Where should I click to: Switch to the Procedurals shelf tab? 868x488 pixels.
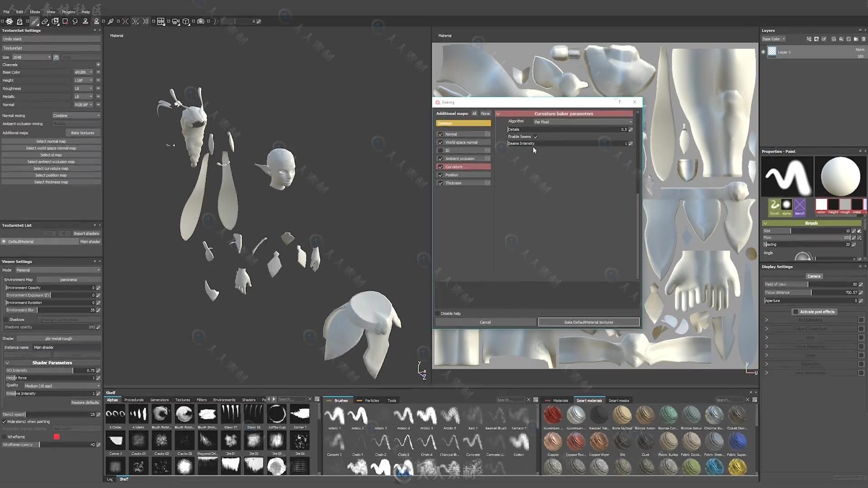pyautogui.click(x=134, y=400)
